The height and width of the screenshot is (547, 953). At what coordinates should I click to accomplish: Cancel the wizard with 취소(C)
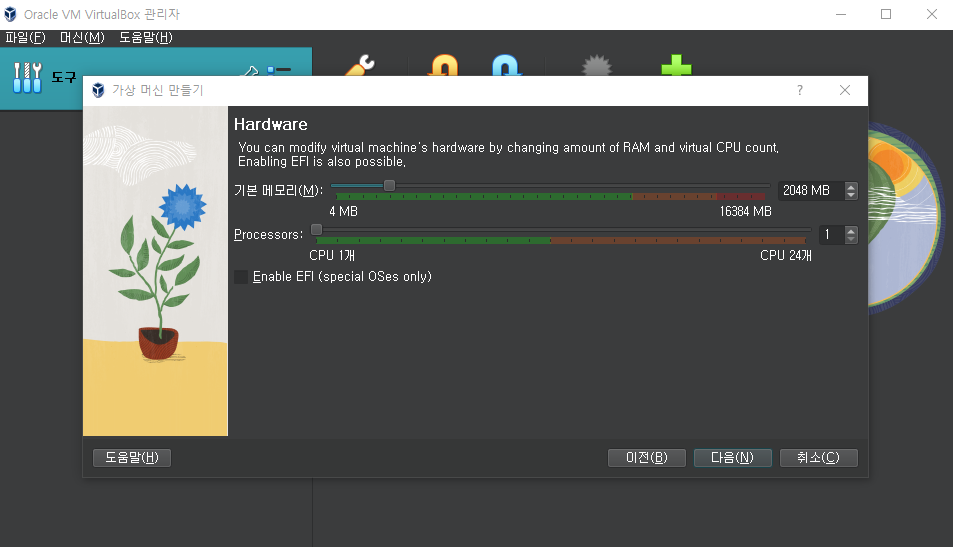[x=818, y=458]
